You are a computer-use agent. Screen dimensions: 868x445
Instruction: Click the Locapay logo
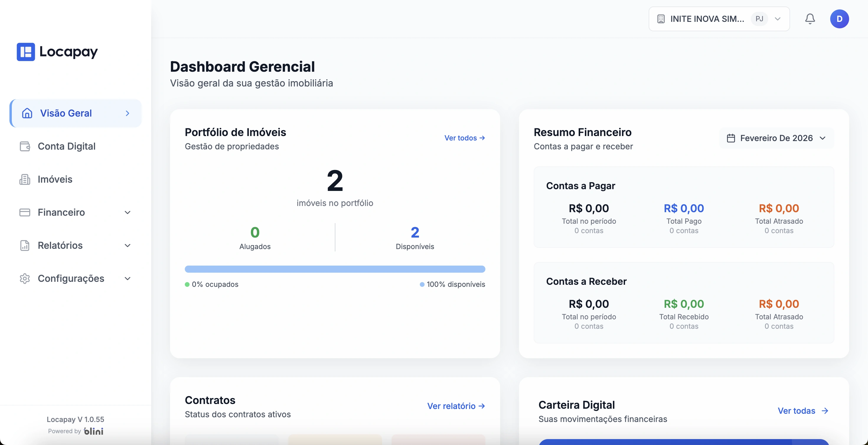(57, 52)
